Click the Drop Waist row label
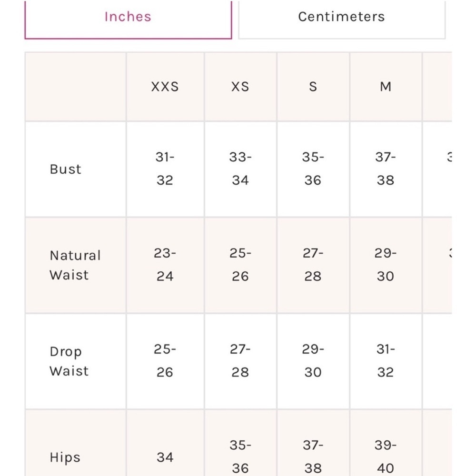Screen dimensions: 476x476 pos(69,361)
